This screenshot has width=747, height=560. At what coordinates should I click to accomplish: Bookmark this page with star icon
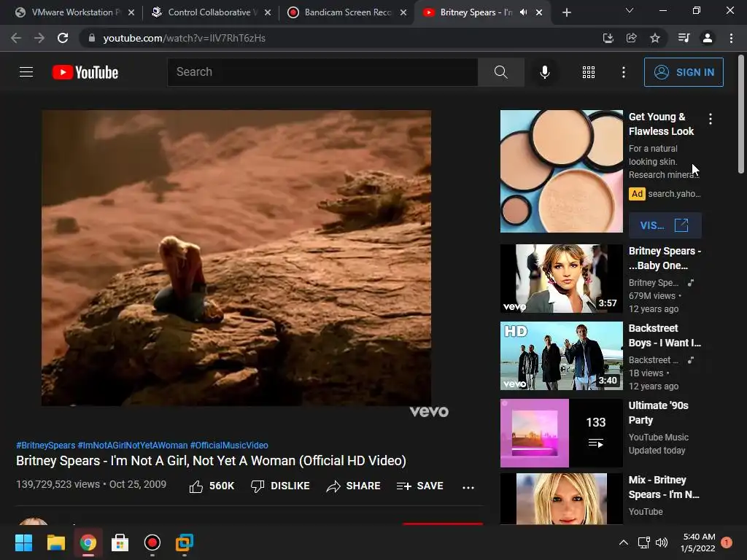tap(655, 38)
